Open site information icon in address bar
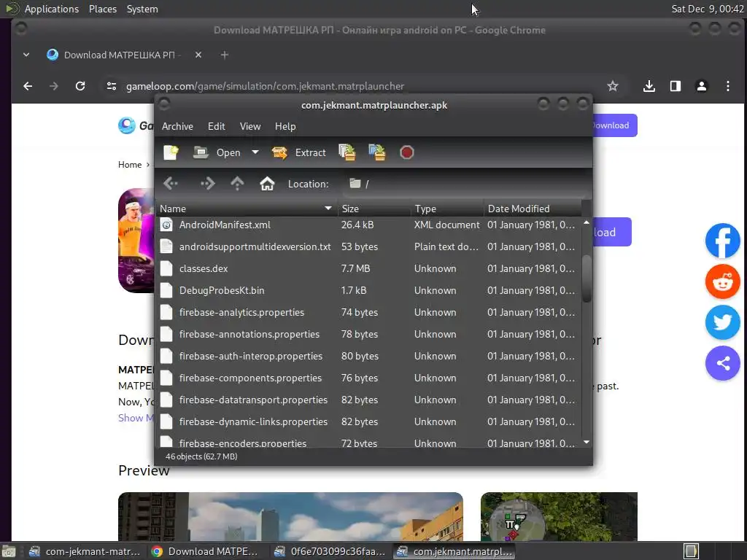 tap(112, 86)
